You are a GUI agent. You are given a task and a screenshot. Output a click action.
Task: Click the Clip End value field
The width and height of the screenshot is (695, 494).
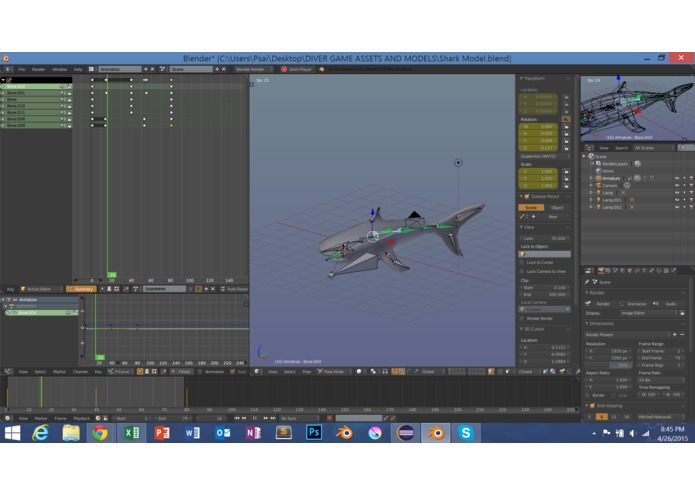pyautogui.click(x=545, y=294)
